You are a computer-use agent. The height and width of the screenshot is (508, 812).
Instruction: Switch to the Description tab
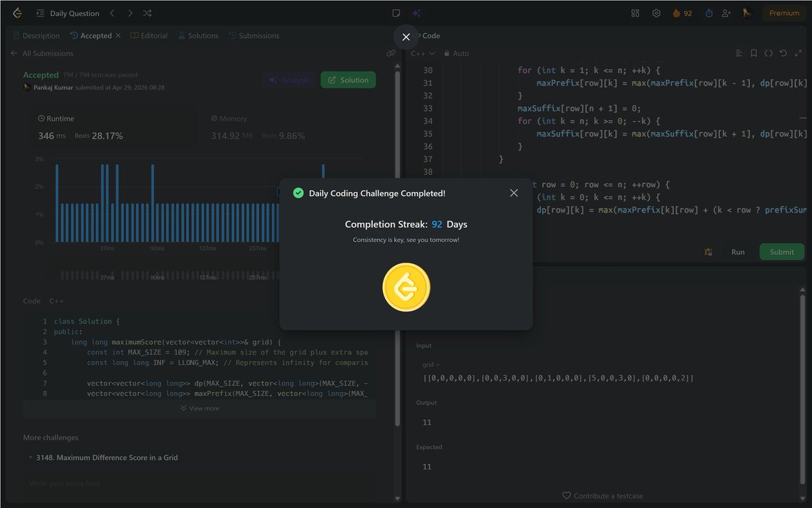pos(37,35)
